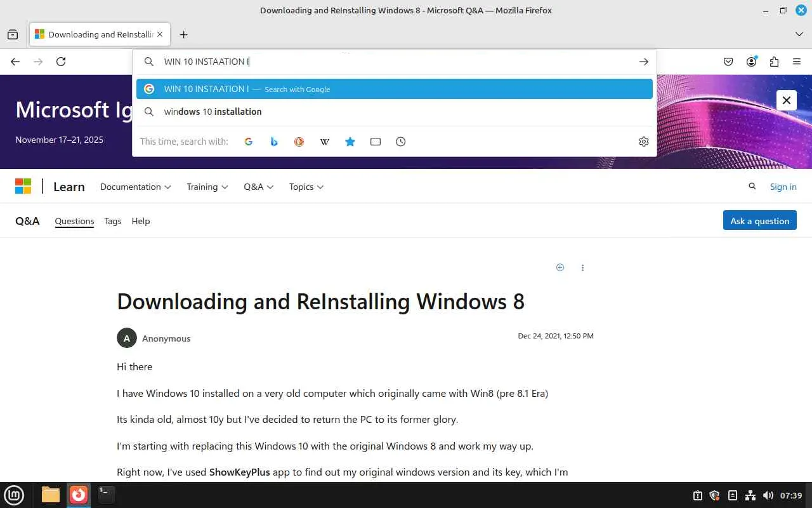Viewport: 812px width, 508px height.
Task: Click the Q&A section title
Action: coord(27,221)
